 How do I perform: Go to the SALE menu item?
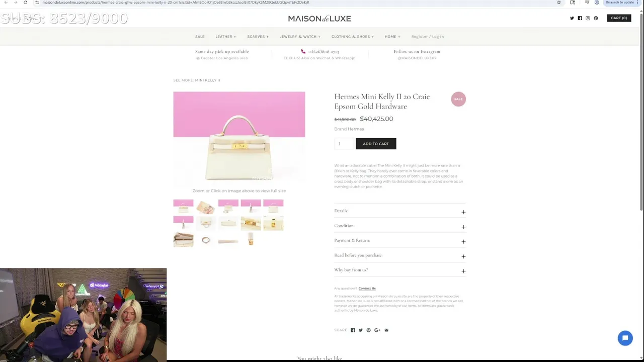[x=200, y=37]
